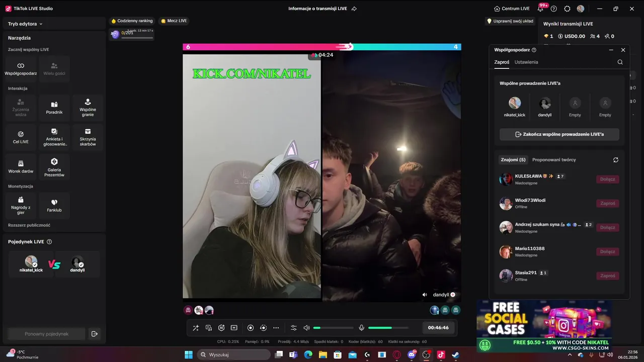Image resolution: width=644 pixels, height=362 pixels.
Task: Click the 00:46:46 live timer button
Action: coord(438,328)
